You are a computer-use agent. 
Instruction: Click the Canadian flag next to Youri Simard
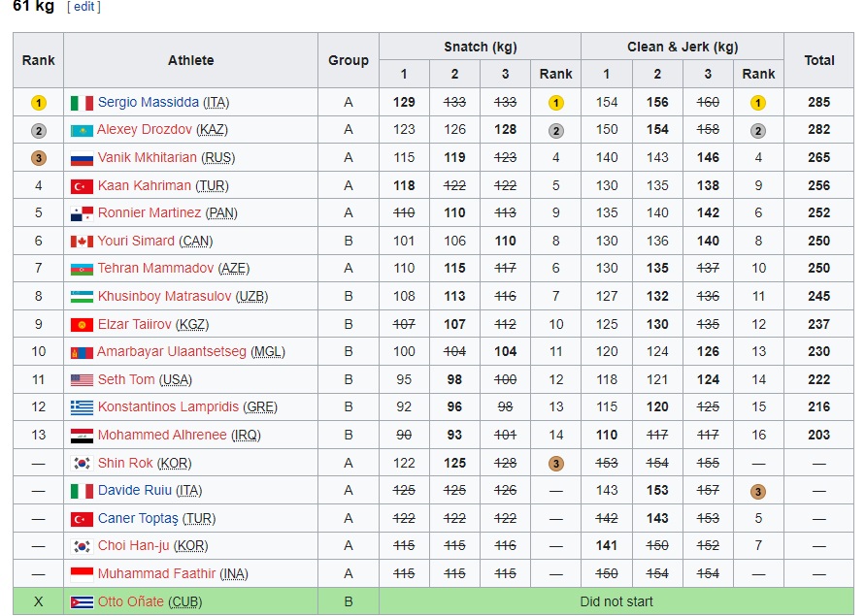click(82, 242)
